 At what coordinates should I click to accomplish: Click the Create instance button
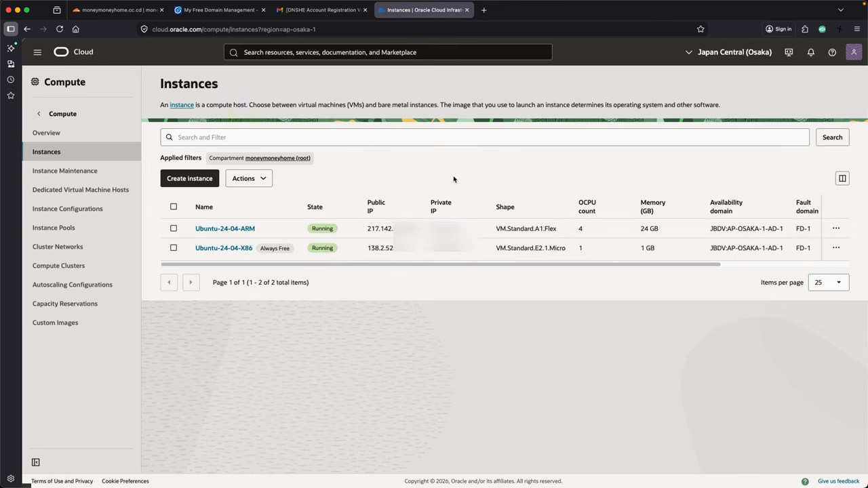tap(190, 178)
